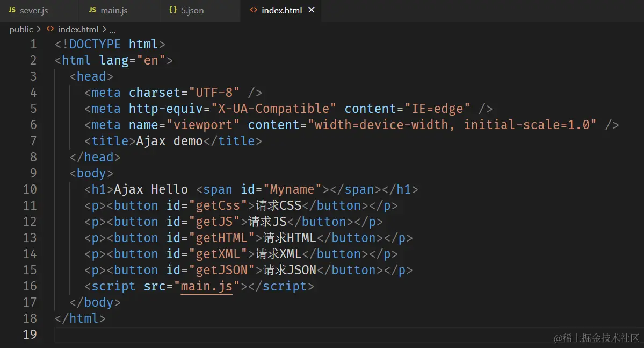Click the JS icon on main.js tab
The width and height of the screenshot is (644, 348).
pyautogui.click(x=92, y=10)
